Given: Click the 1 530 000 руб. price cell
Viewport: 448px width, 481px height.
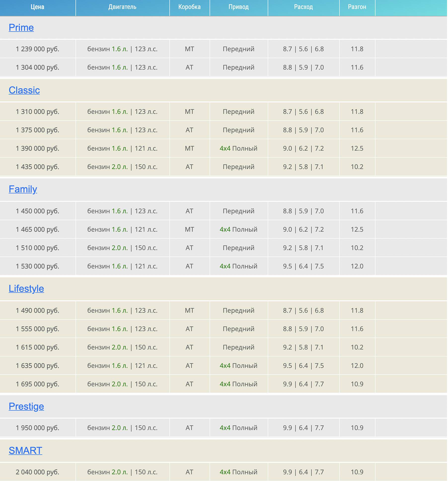Looking at the screenshot, I should (37, 266).
